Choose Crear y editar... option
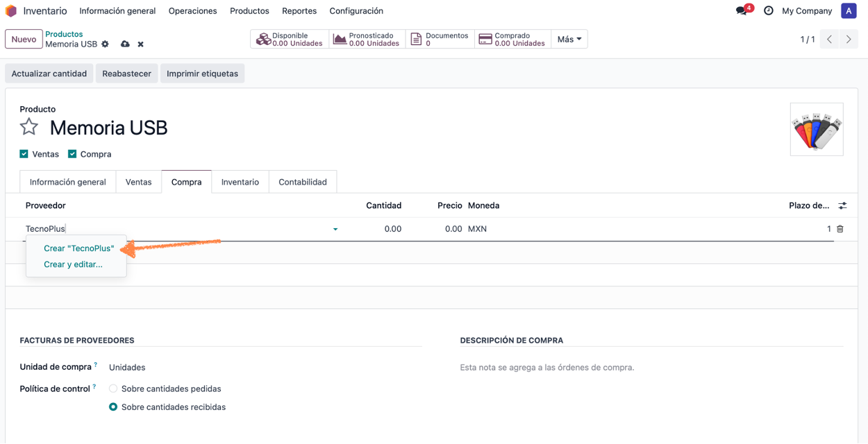This screenshot has width=868, height=444. pyautogui.click(x=73, y=264)
